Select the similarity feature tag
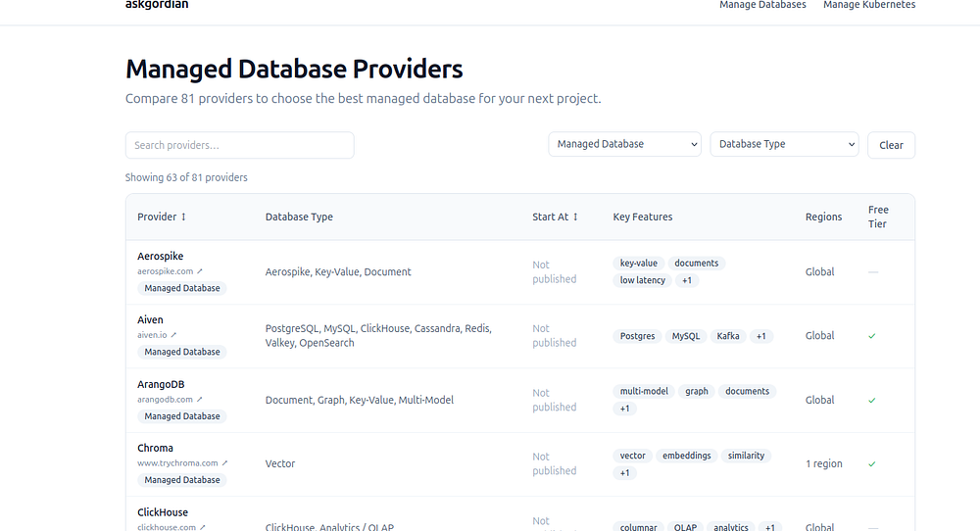Viewport: 980px width, 531px height. pos(746,456)
